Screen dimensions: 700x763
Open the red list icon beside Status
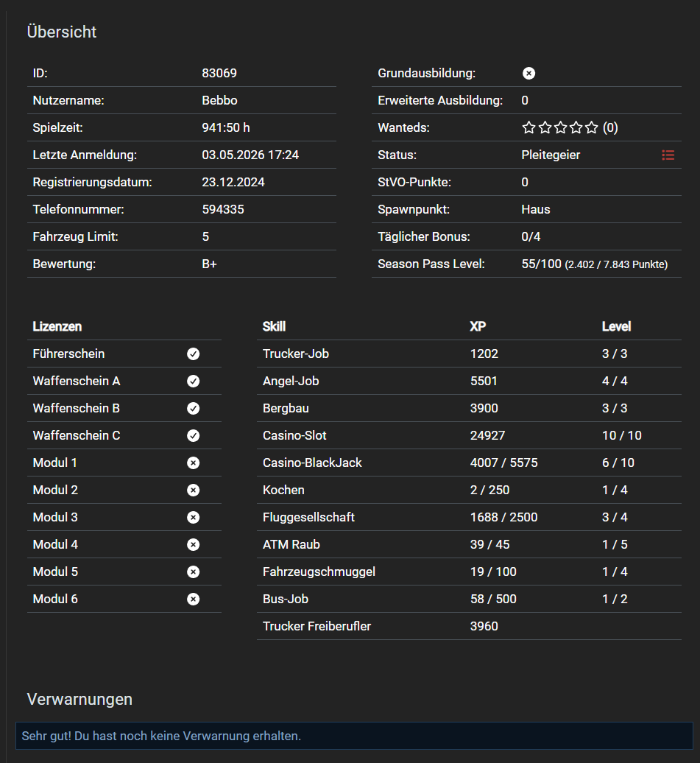(x=668, y=155)
